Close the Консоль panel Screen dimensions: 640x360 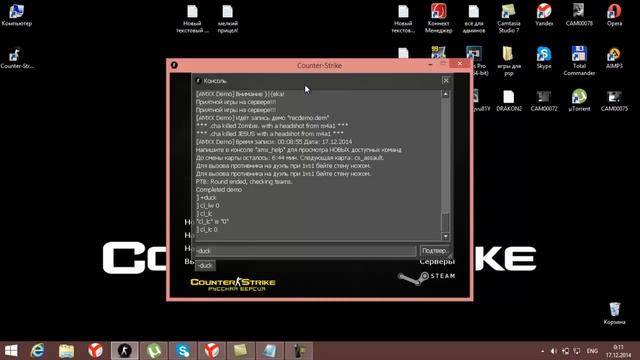click(446, 80)
